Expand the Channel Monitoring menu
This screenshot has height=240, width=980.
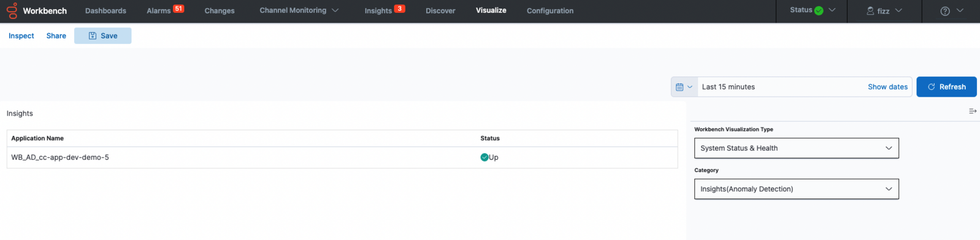pos(299,10)
